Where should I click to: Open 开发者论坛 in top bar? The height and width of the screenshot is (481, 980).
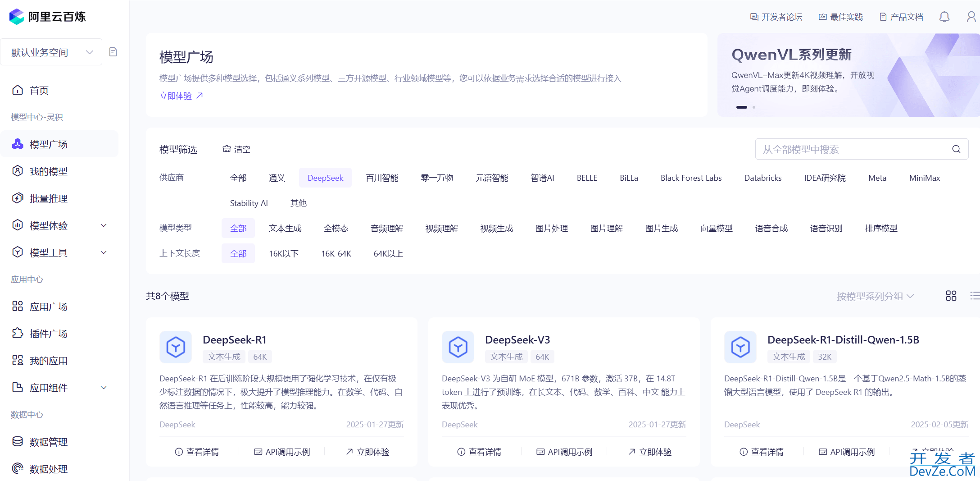point(776,17)
